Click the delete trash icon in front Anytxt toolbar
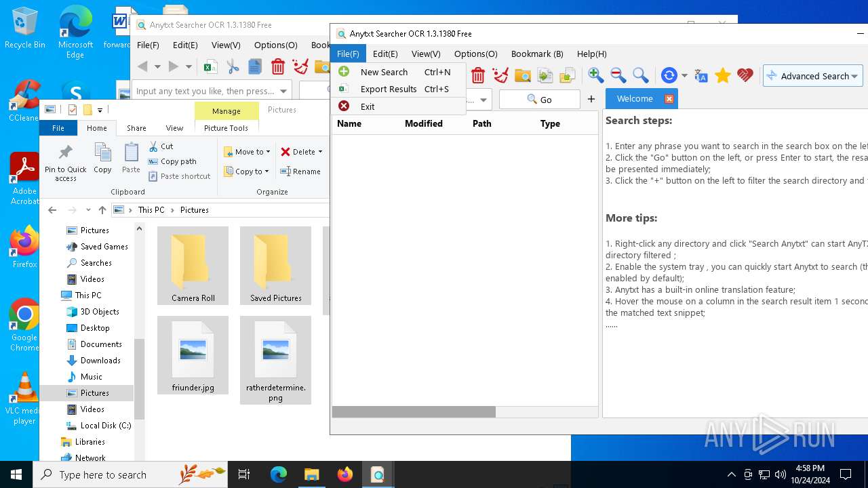Image resolution: width=868 pixels, height=488 pixels. (478, 75)
